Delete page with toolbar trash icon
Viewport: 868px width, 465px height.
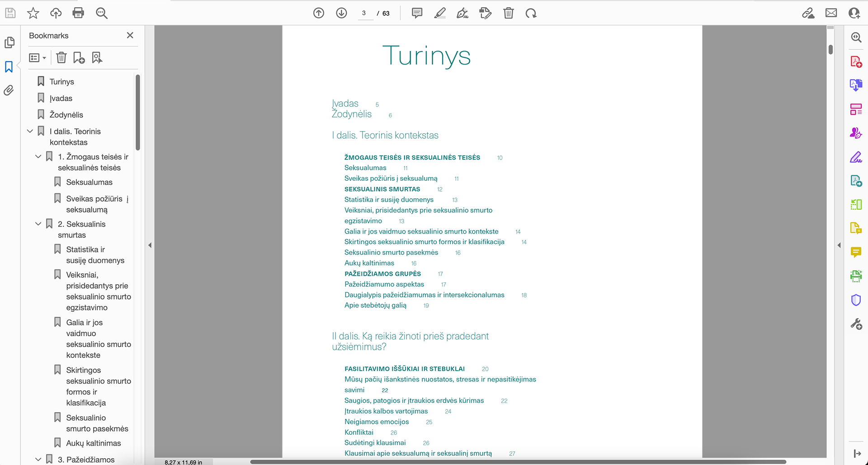[x=509, y=13]
